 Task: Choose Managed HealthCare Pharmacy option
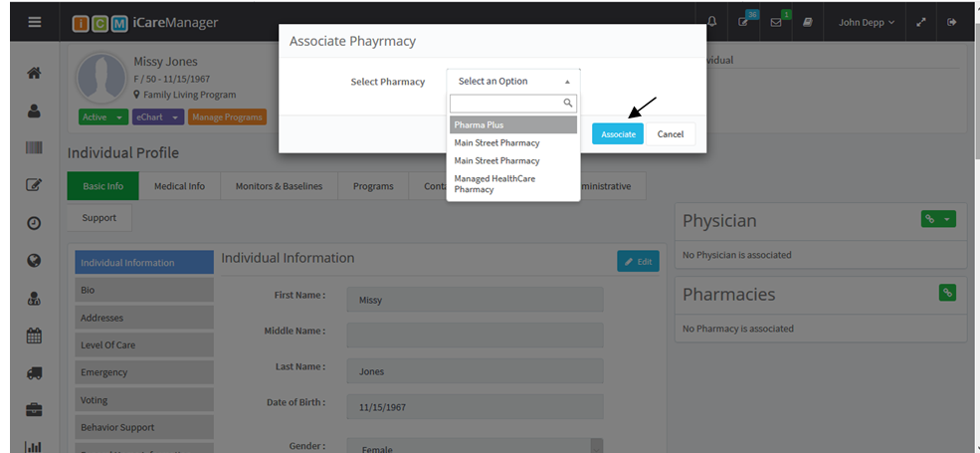513,184
